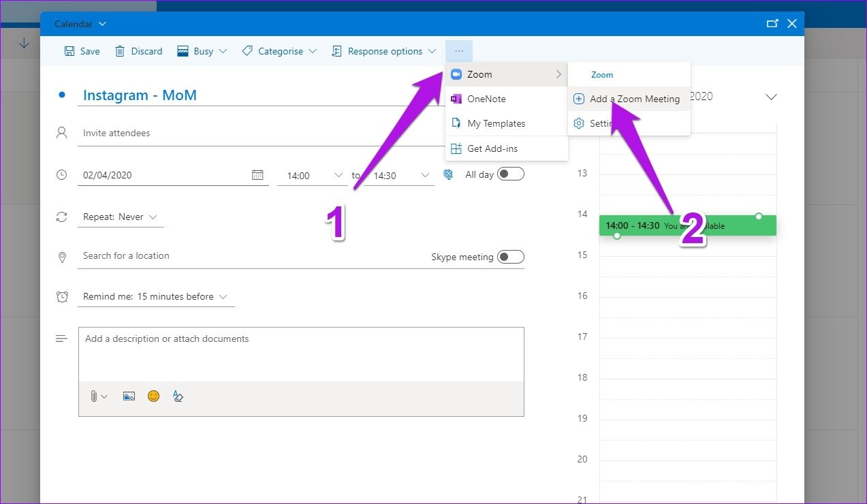Viewport: 867px width, 504px height.
Task: Click the plus icon for Add a Zoom Meeting
Action: [579, 99]
